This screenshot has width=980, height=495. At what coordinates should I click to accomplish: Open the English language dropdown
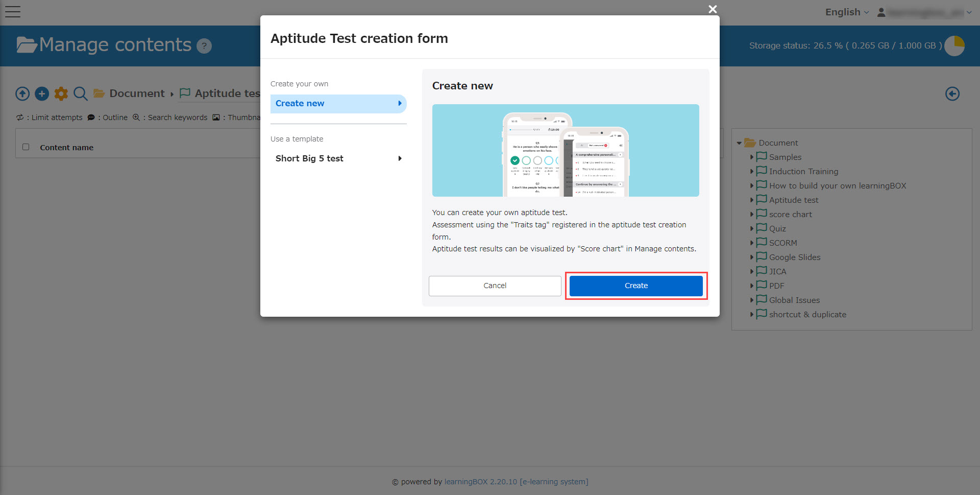click(846, 12)
